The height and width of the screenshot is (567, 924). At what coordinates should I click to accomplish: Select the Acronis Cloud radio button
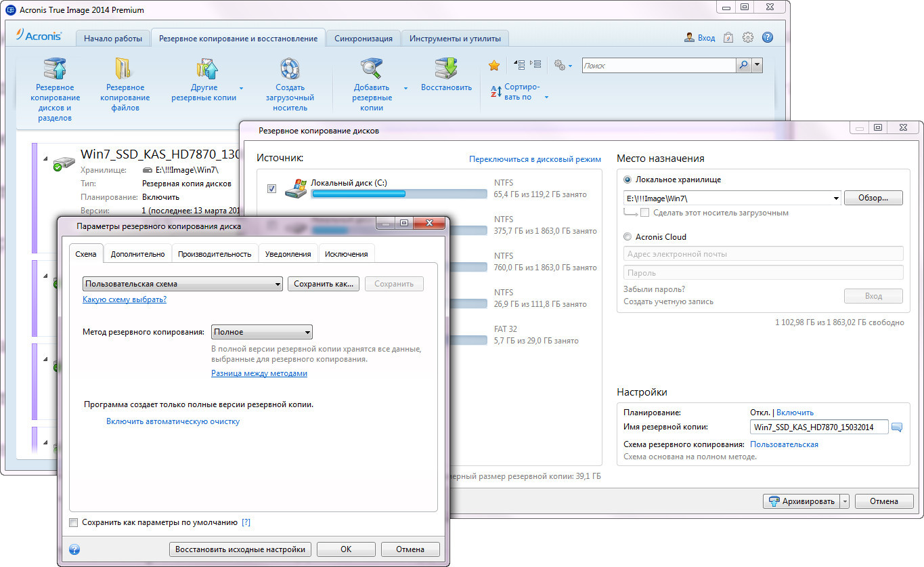tap(628, 237)
